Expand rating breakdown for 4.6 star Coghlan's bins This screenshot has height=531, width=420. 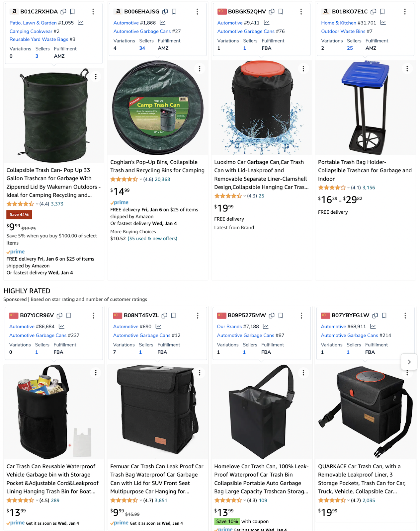point(141,179)
